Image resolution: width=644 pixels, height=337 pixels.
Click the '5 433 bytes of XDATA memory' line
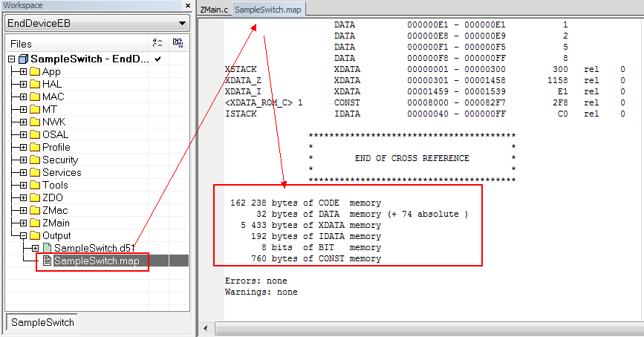pos(311,226)
